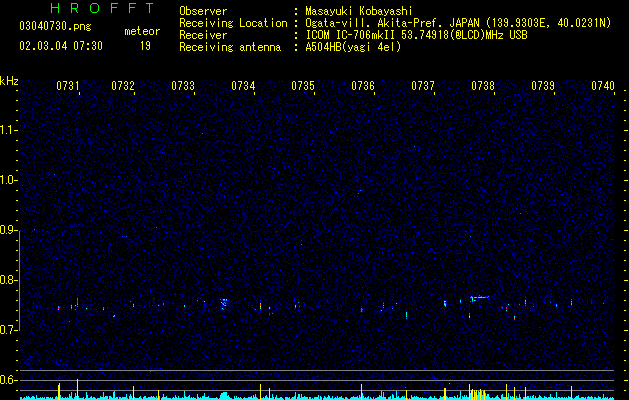Click the Receiving Location value line
The height and width of the screenshot is (400, 629).
458,23
